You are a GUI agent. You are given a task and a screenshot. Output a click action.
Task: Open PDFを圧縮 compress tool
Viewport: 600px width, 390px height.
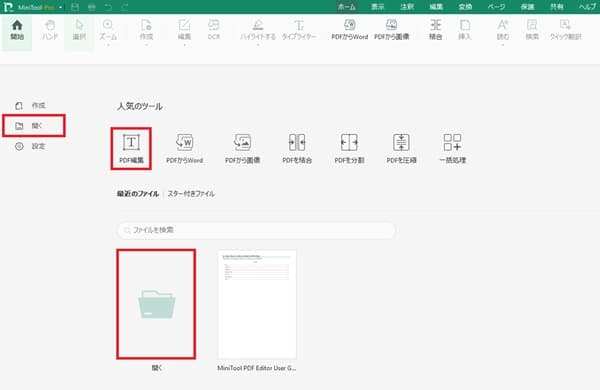coord(401,148)
